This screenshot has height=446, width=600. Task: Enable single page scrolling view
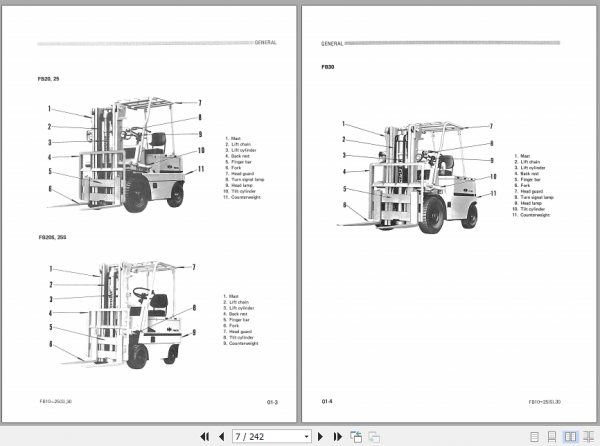[x=552, y=436]
